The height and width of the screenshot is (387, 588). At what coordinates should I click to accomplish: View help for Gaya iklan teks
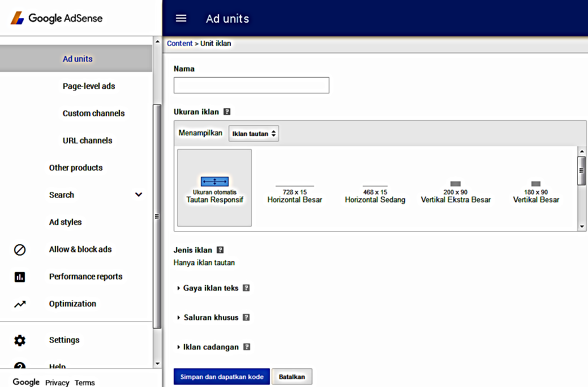point(246,288)
